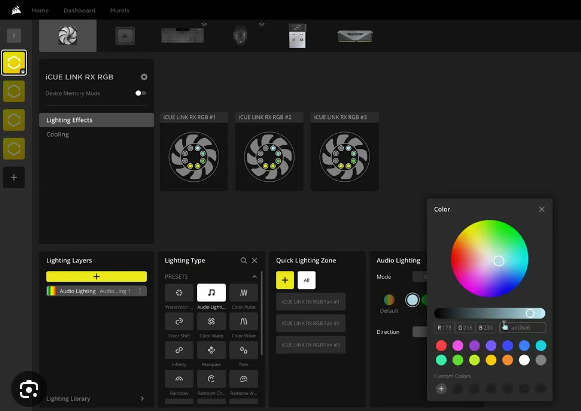Open the Dashboard tab
581x411 pixels.
point(79,10)
